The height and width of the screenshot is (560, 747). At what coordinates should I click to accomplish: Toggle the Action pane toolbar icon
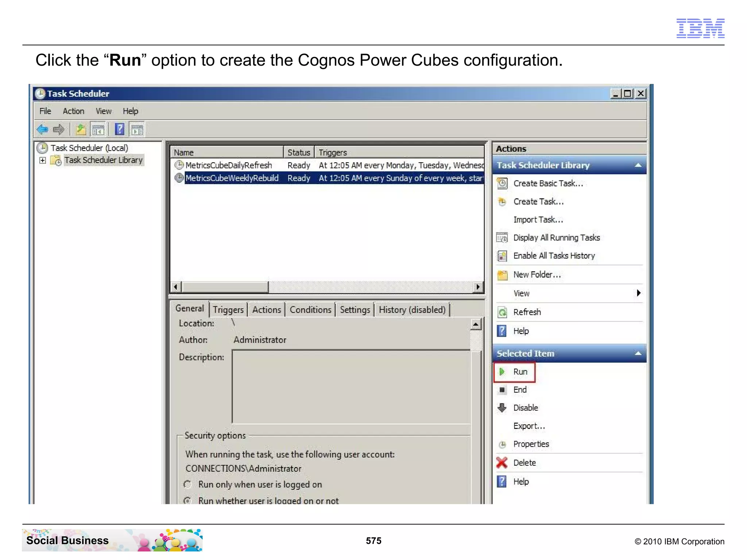pyautogui.click(x=137, y=129)
